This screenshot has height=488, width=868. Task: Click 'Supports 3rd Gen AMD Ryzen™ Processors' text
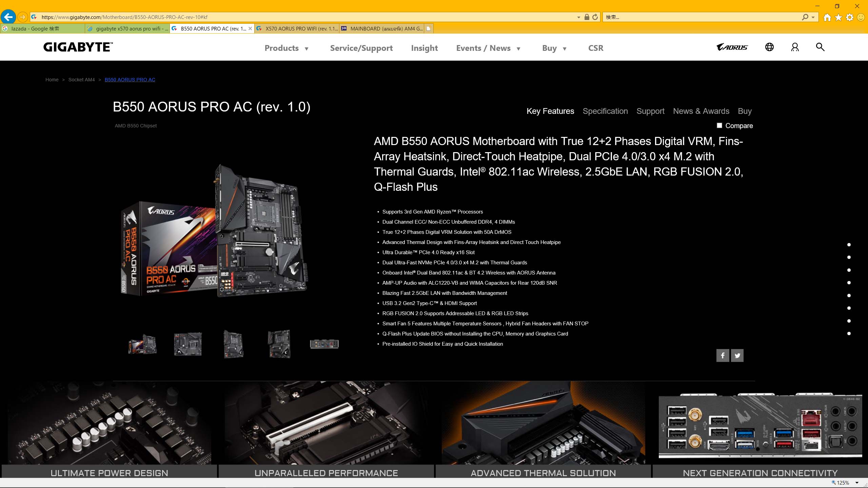tap(433, 212)
